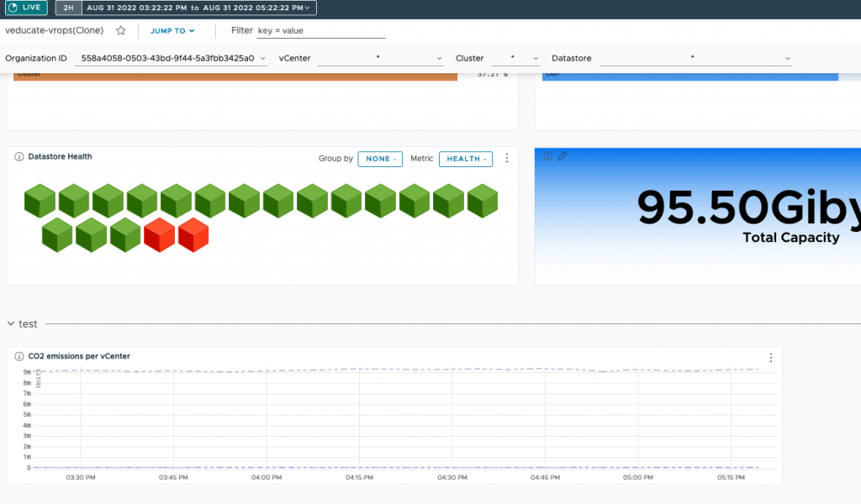This screenshot has height=504, width=861.
Task: Open the vCenter variable dropdown
Action: [381, 58]
